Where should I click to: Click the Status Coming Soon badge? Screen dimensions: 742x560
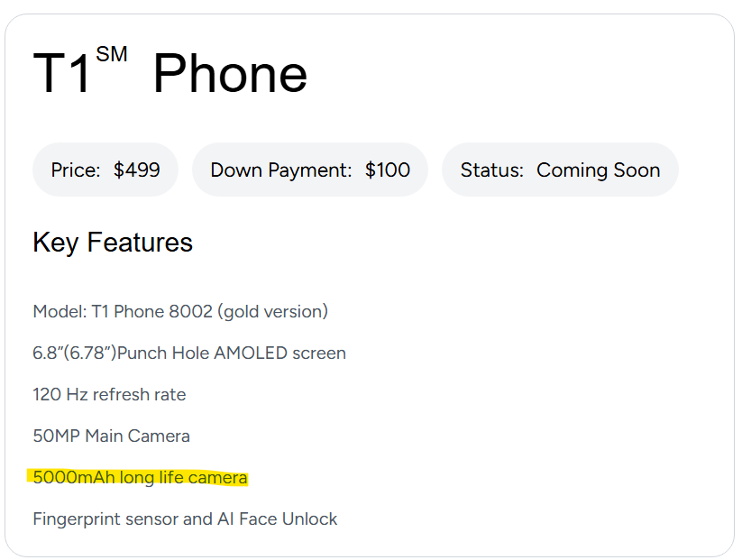[560, 170]
